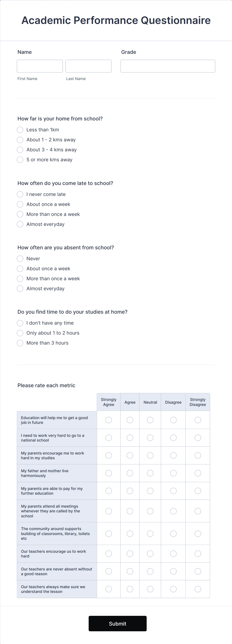The width and height of the screenshot is (232, 644).
Task: Select "Almost everyday" for coming late
Action: click(20, 224)
